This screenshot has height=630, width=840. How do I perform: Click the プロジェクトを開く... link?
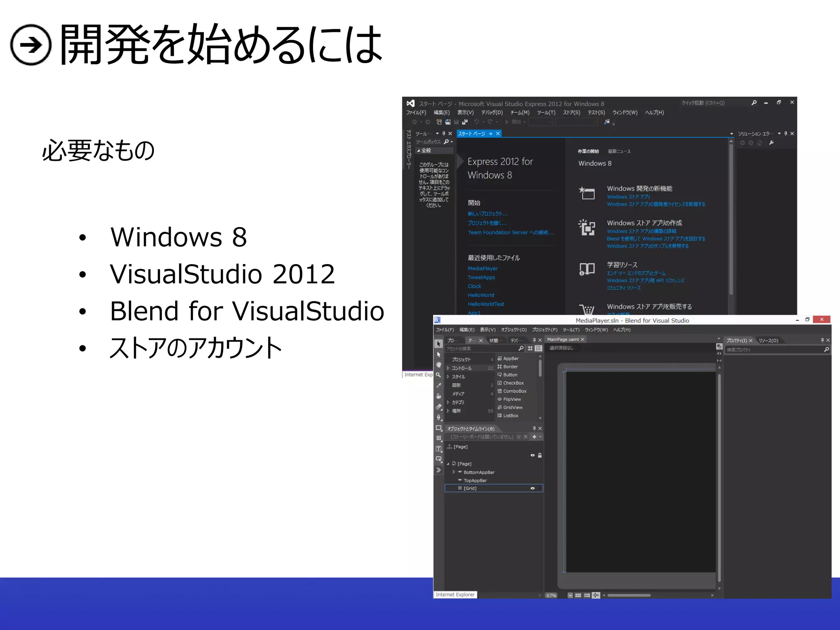click(487, 223)
